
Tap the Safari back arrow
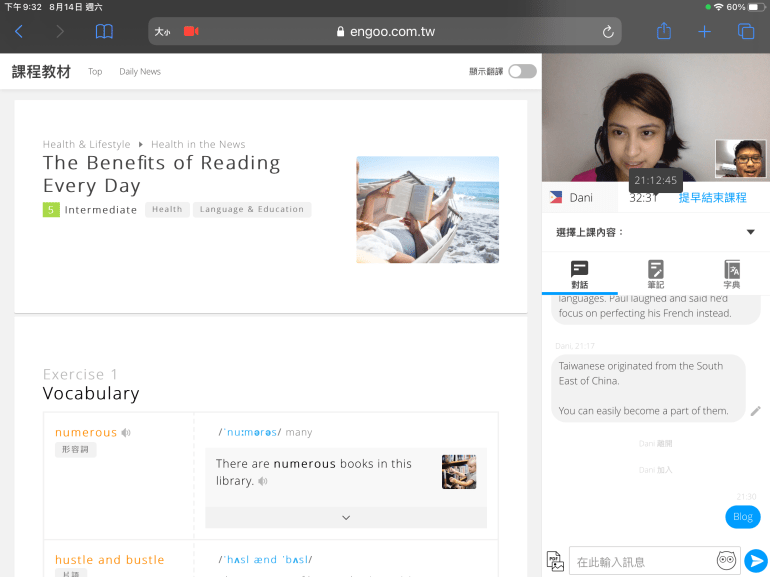[x=19, y=32]
